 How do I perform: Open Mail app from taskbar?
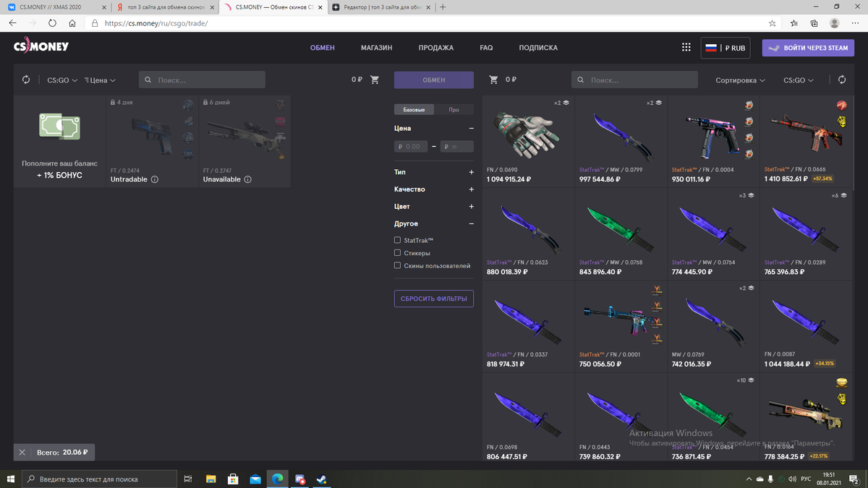255,479
